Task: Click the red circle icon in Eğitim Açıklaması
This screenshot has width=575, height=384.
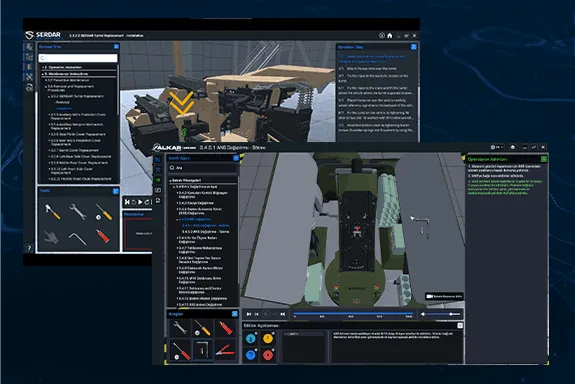Action: click(x=268, y=355)
